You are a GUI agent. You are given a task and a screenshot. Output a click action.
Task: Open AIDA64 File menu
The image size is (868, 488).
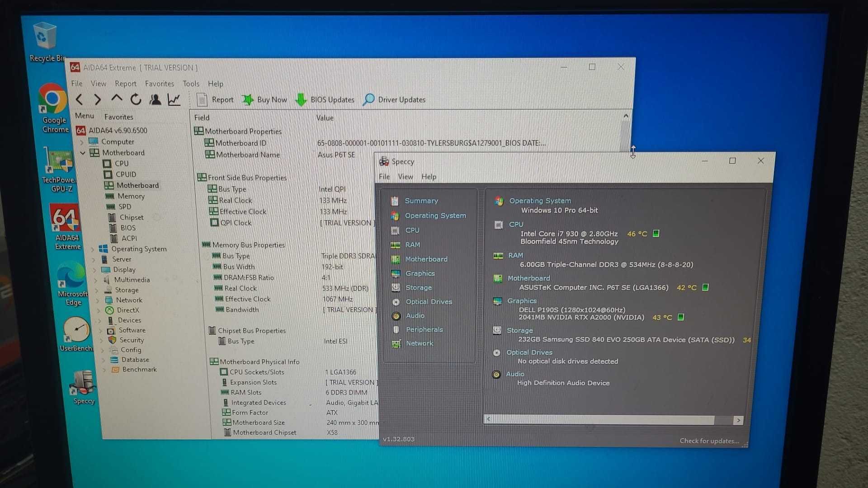coord(77,84)
